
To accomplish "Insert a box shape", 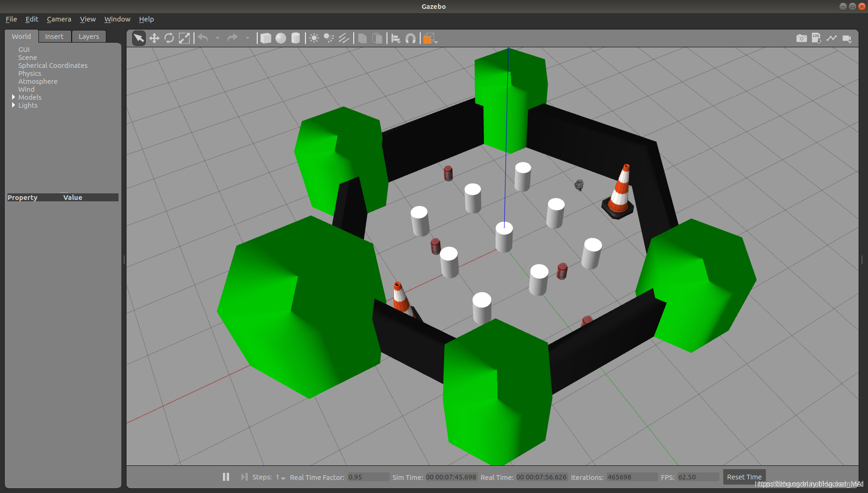I will click(x=266, y=38).
